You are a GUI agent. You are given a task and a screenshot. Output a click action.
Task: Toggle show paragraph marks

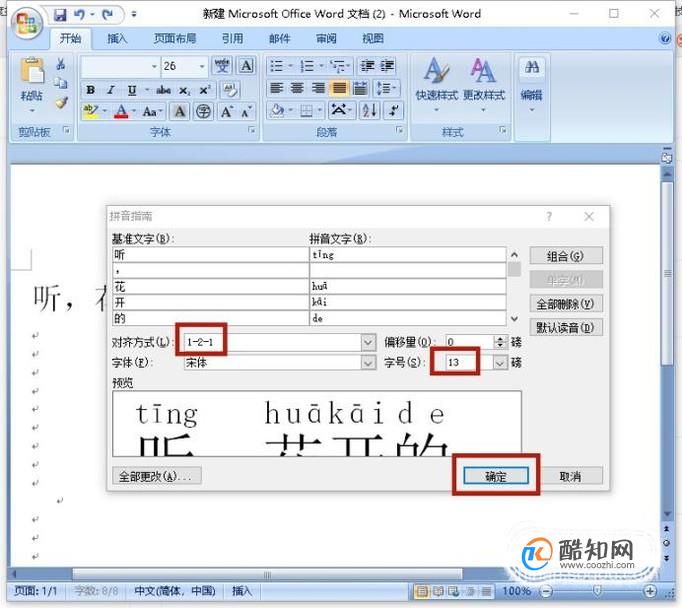(394, 110)
